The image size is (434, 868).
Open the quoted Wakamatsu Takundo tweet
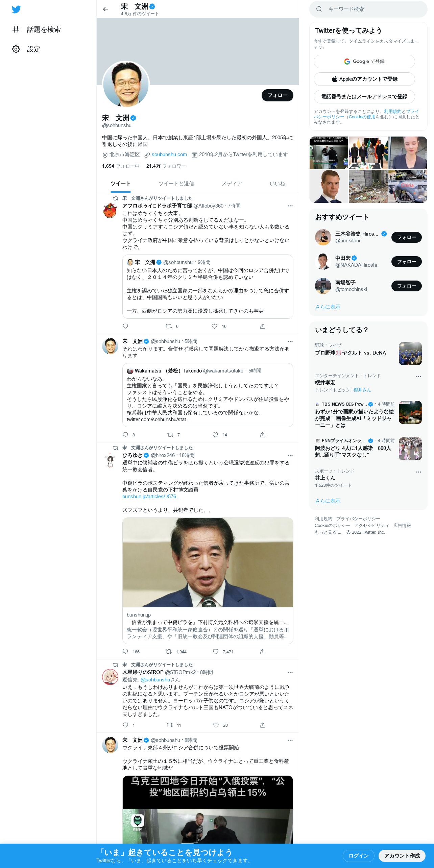[x=208, y=395]
